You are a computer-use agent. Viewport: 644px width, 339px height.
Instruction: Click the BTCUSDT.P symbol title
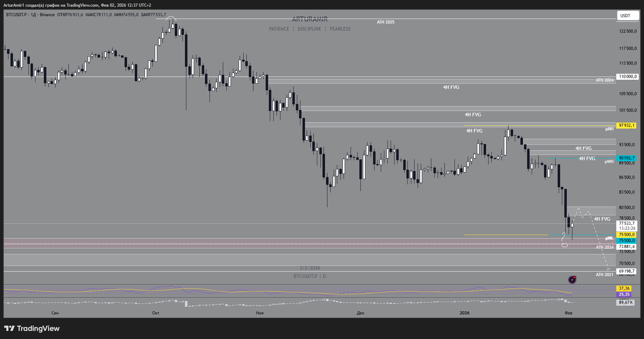[x=16, y=15]
